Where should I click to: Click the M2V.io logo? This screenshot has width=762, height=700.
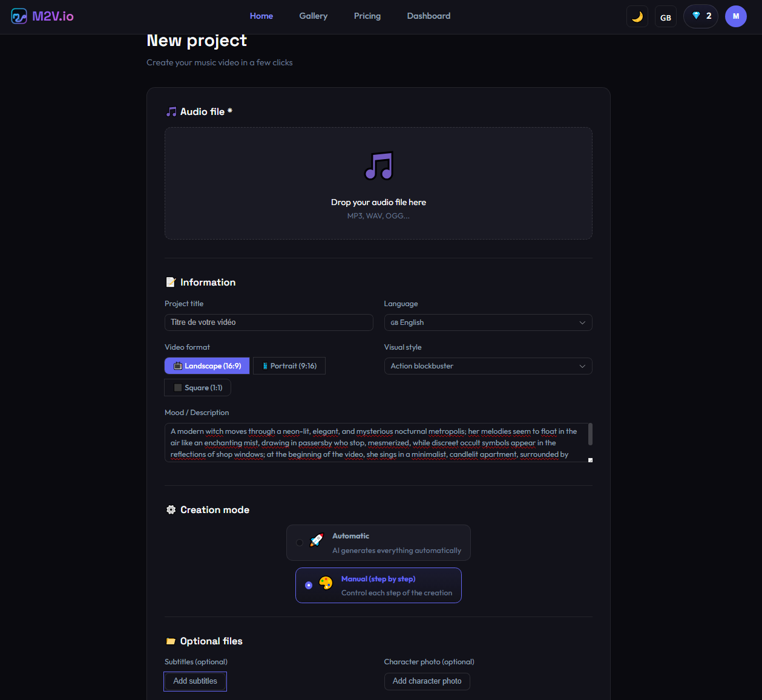42,16
